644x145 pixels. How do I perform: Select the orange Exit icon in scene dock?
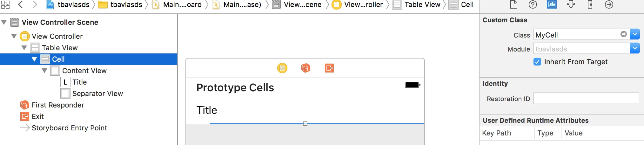(329, 68)
